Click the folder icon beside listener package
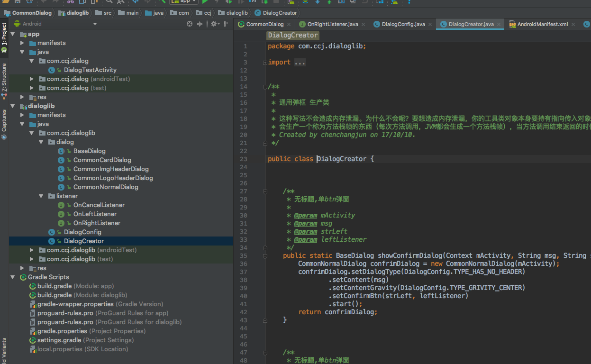This screenshot has width=591, height=364. point(52,196)
